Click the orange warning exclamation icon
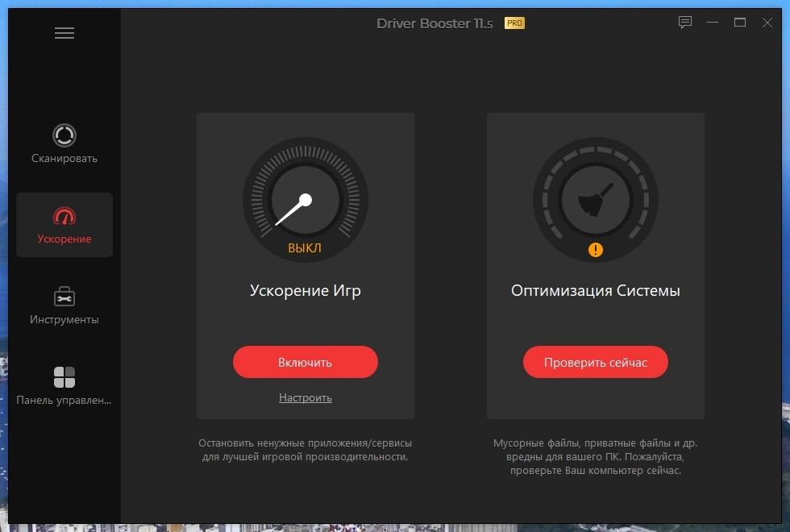Screen dimensions: 790x532 pyautogui.click(x=596, y=250)
